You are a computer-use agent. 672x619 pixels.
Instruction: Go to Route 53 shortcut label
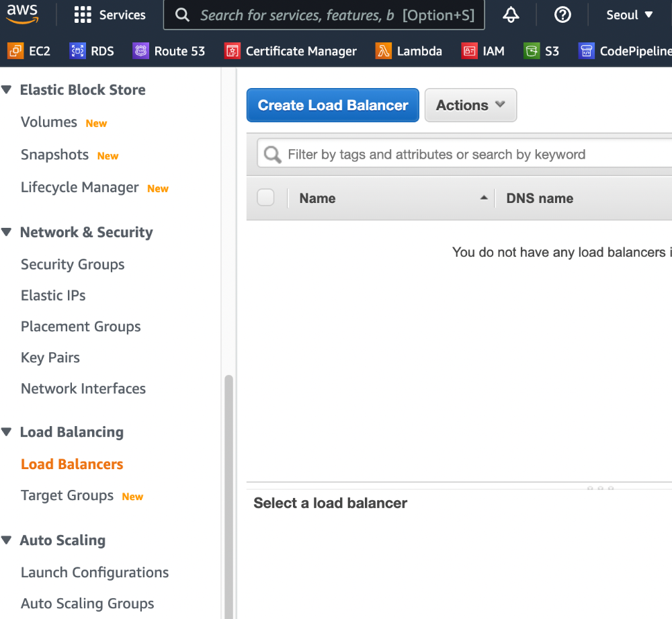pos(179,51)
